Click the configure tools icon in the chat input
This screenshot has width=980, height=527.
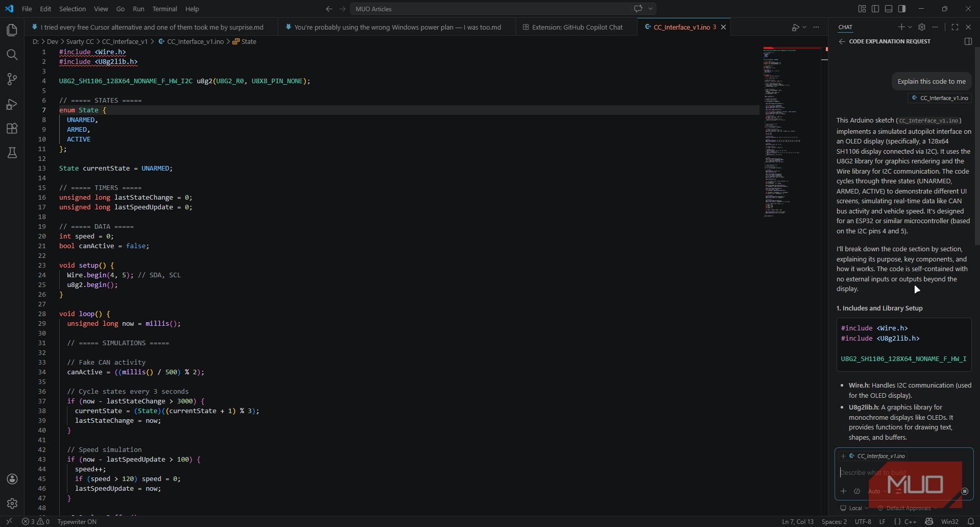coord(899,491)
